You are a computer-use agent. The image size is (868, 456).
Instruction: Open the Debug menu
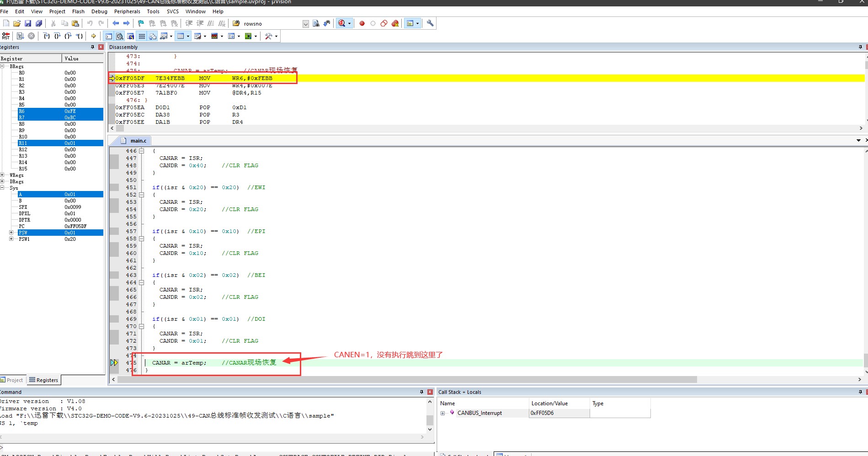99,11
